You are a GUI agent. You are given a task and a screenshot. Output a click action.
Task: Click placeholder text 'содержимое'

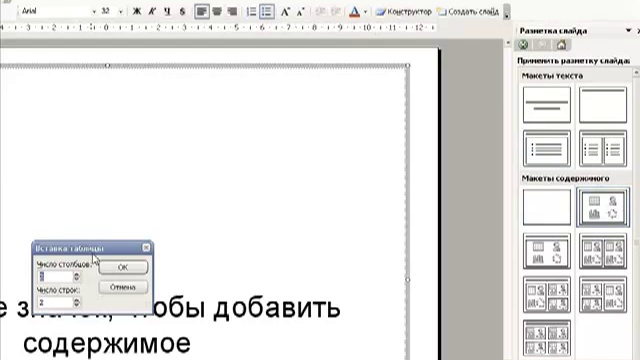[x=107, y=343]
